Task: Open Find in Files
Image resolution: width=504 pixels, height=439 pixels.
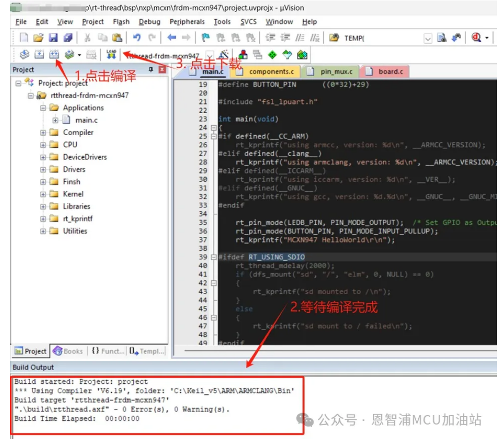Action: click(334, 38)
